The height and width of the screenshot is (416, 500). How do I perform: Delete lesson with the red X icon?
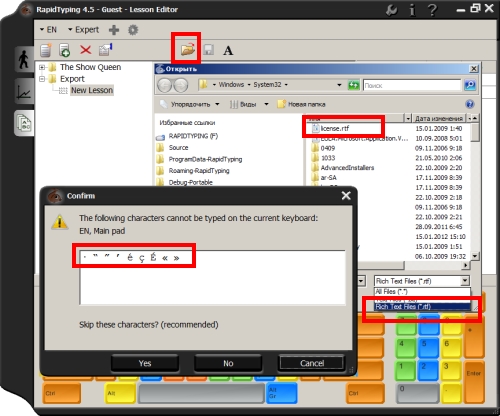point(86,50)
